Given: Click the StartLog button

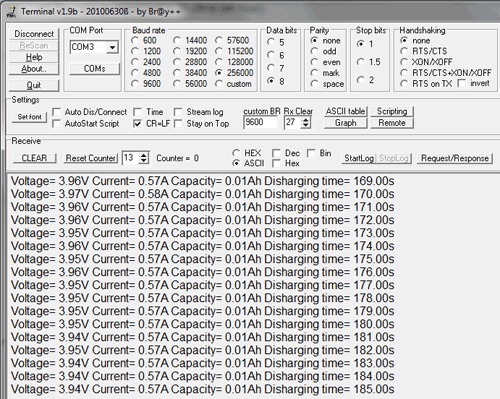Looking at the screenshot, I should click(x=359, y=158).
